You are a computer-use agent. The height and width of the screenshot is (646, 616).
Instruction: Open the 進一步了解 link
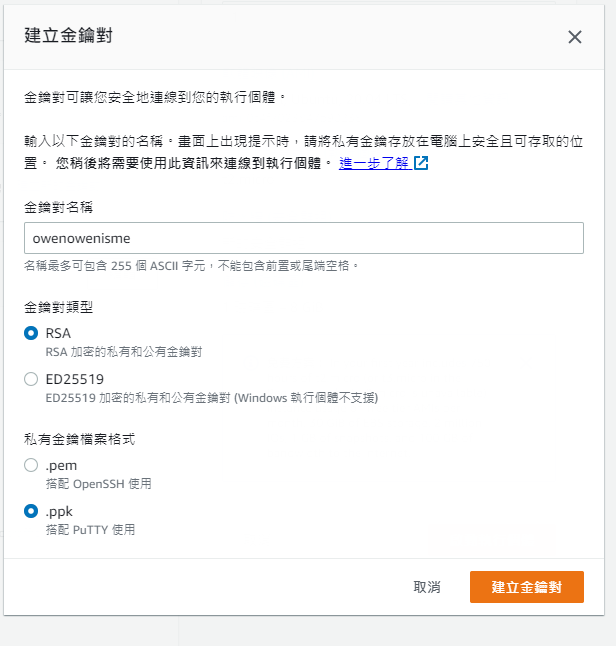[374, 163]
